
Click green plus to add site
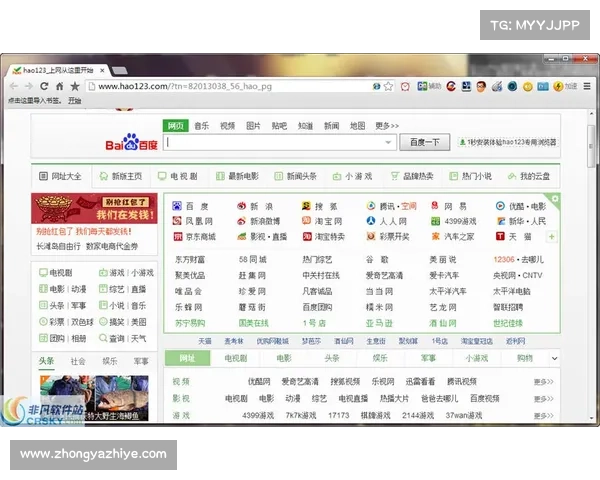[551, 237]
